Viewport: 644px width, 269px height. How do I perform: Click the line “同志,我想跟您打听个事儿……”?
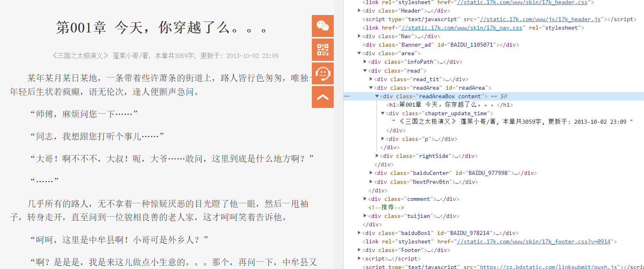point(97,136)
